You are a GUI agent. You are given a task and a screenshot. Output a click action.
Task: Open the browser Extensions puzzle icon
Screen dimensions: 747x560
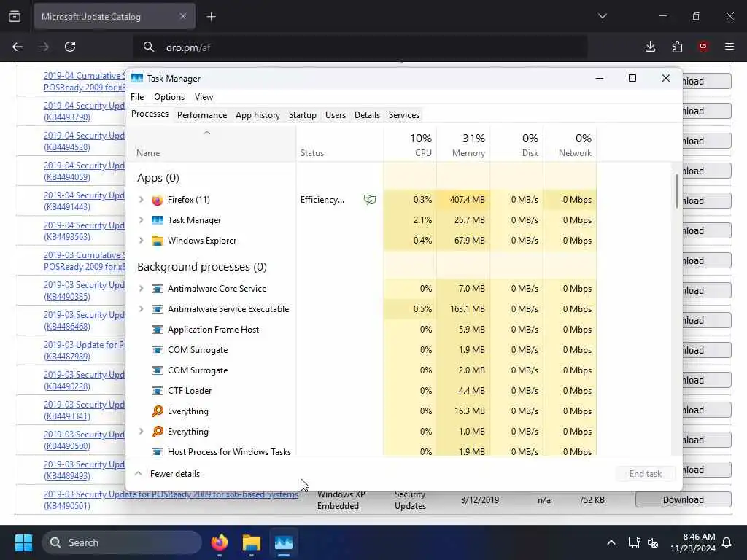[677, 47]
